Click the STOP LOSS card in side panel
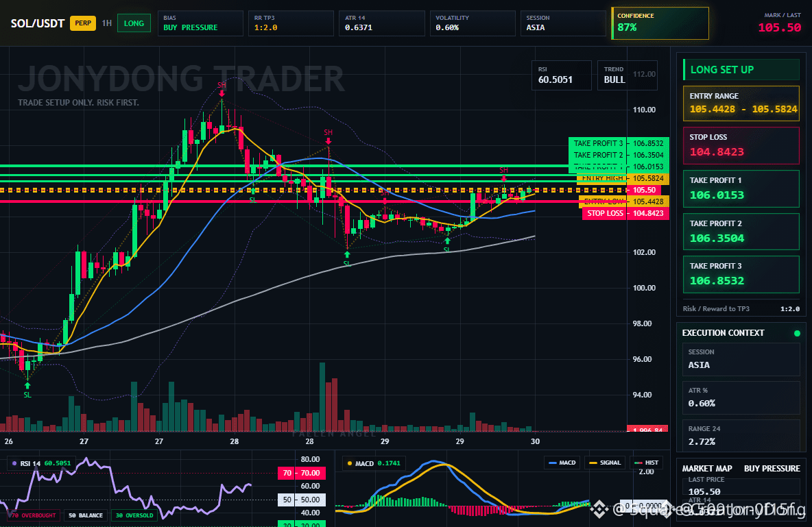The width and height of the screenshot is (812, 527). tap(741, 145)
